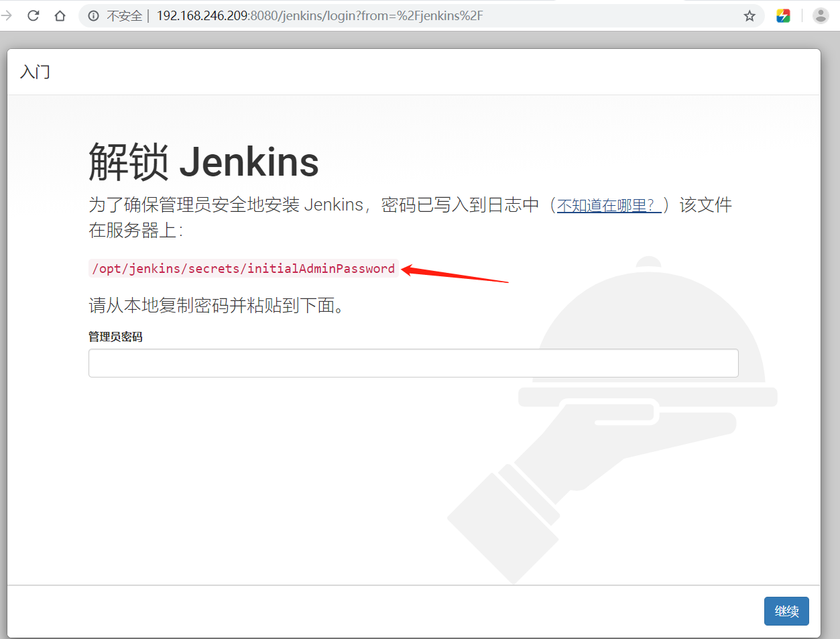Screen dimensions: 840x639
Task: Focus the address bar URL text
Action: 320,15
